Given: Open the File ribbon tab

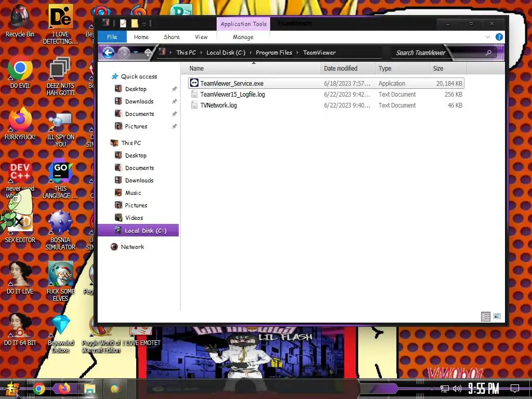Looking at the screenshot, I should pyautogui.click(x=112, y=37).
